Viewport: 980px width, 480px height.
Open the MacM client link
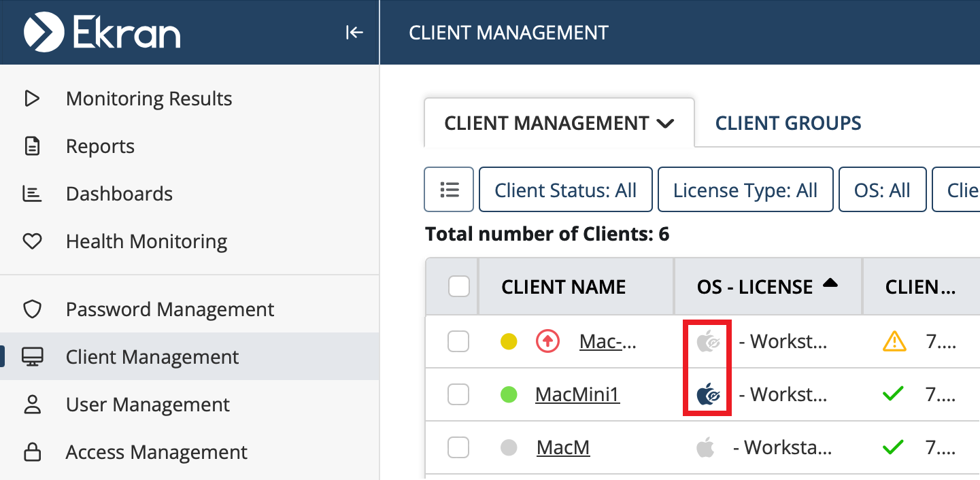click(562, 447)
